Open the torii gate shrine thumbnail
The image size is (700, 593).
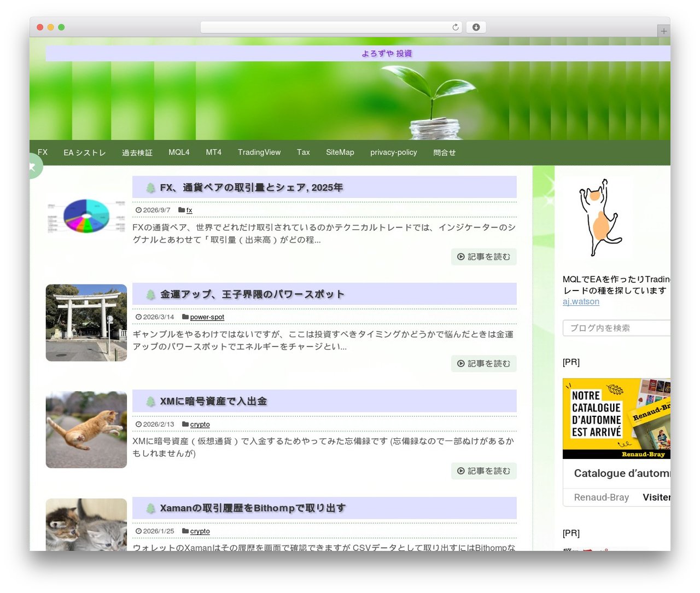pos(86,323)
